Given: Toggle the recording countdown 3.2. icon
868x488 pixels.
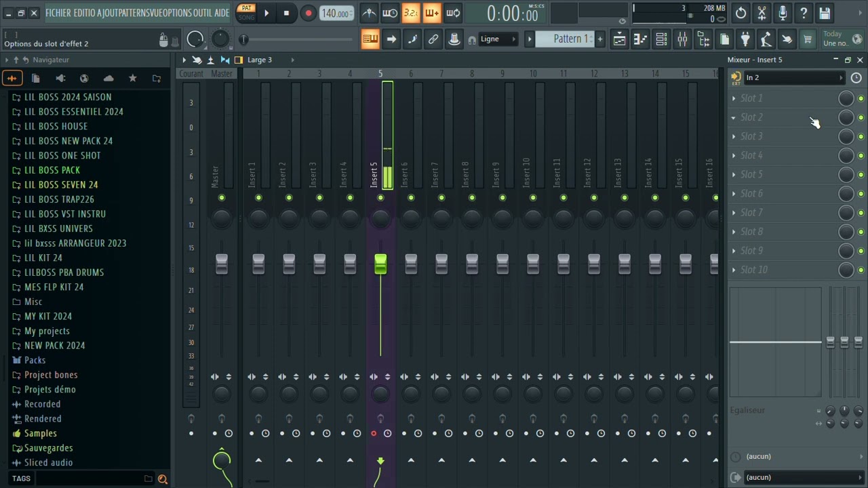Looking at the screenshot, I should (x=411, y=13).
